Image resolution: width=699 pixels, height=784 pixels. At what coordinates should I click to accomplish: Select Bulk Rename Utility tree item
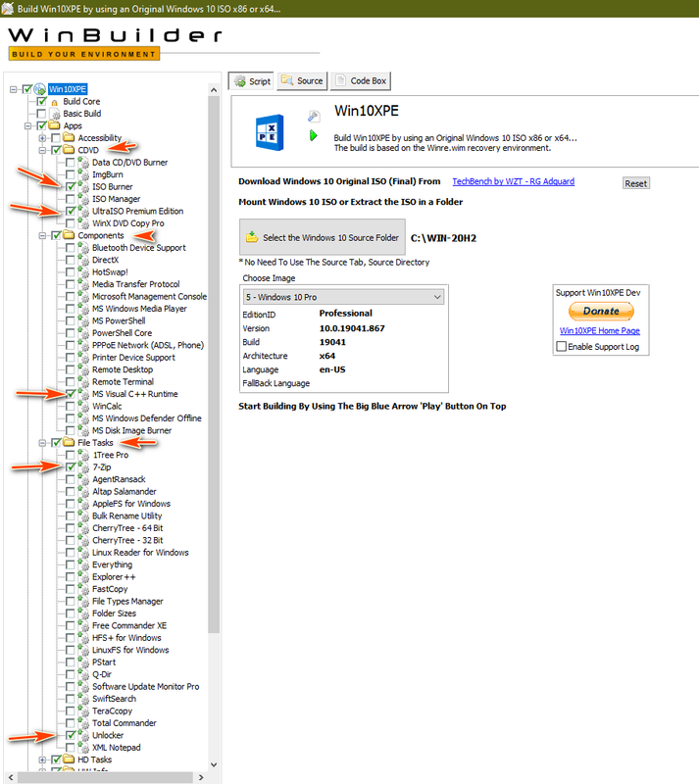126,515
